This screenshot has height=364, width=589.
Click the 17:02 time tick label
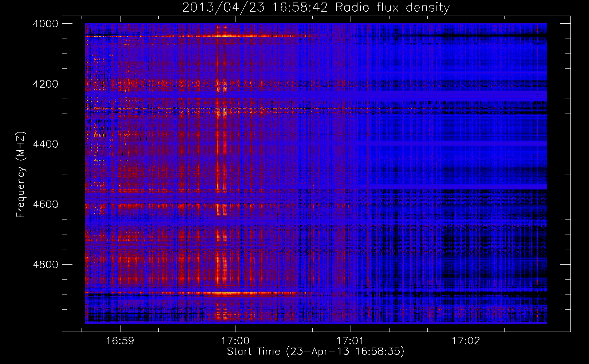[466, 341]
